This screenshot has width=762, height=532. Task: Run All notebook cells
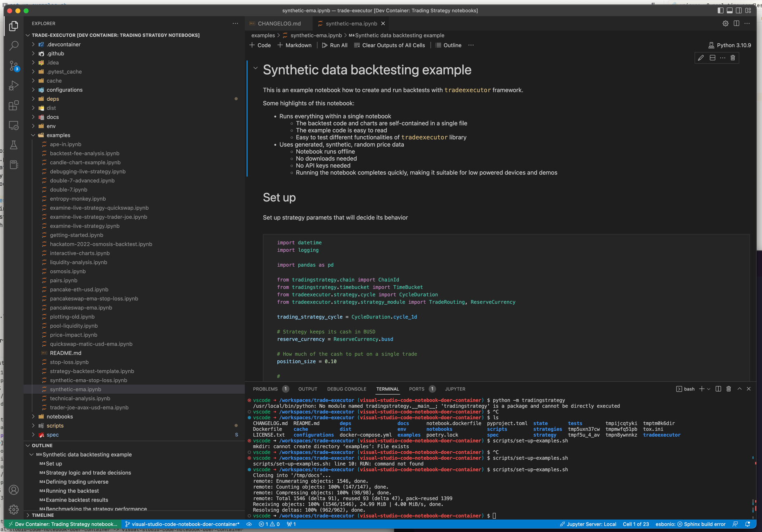335,45
